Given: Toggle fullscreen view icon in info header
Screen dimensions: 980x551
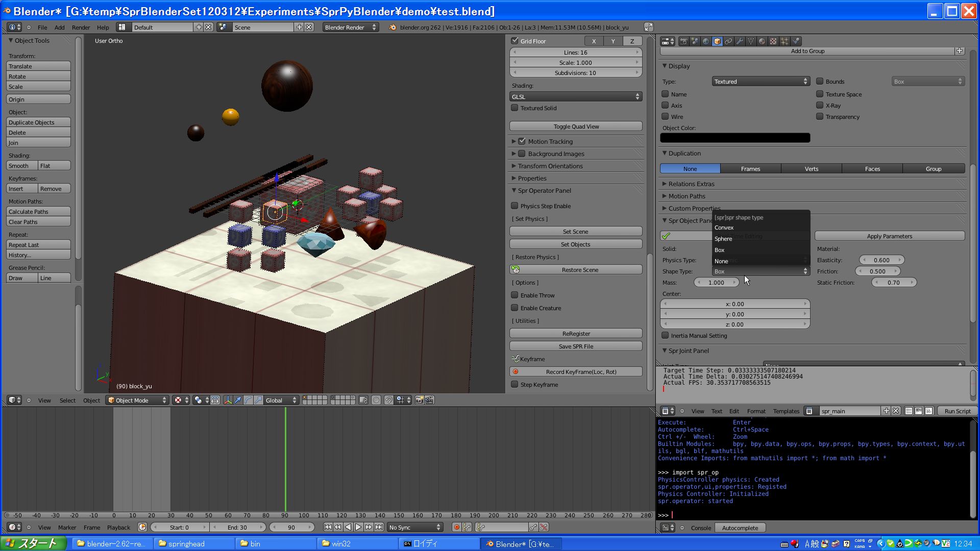Looking at the screenshot, I should pos(648,27).
